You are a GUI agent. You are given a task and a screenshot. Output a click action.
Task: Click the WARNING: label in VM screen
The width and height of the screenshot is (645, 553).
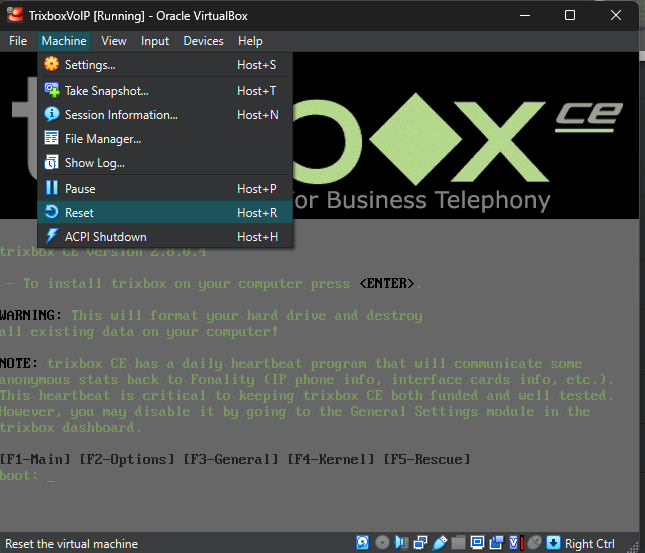point(31,315)
